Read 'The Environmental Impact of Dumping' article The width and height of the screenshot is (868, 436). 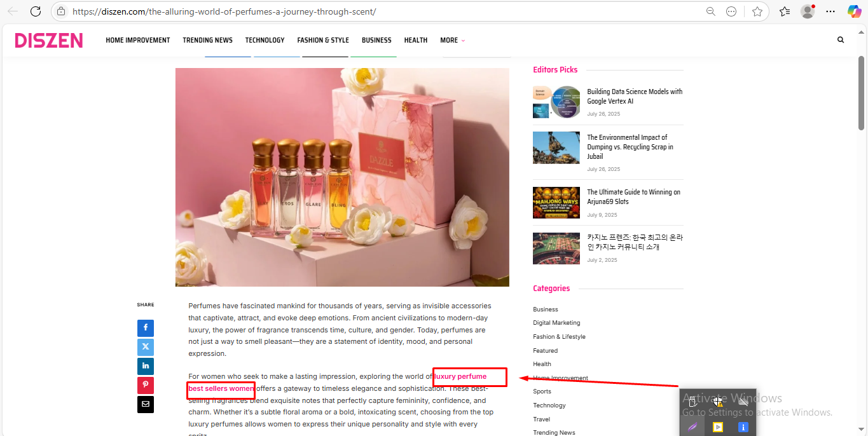pyautogui.click(x=630, y=147)
